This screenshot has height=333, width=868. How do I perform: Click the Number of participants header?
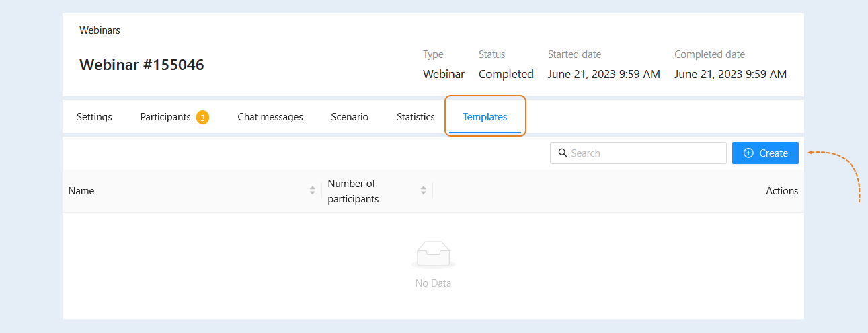pos(377,191)
